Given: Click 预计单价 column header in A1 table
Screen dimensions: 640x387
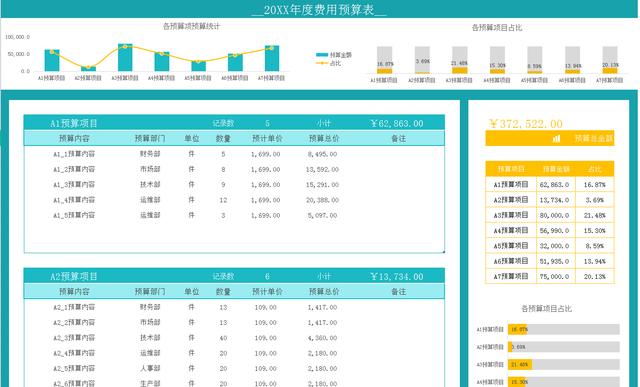Looking at the screenshot, I should tap(267, 138).
